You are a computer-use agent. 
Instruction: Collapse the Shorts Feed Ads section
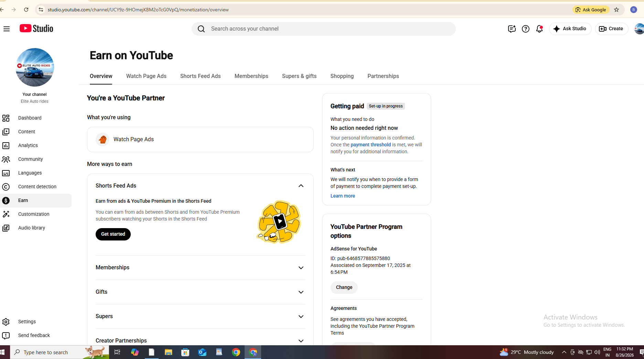(x=301, y=186)
